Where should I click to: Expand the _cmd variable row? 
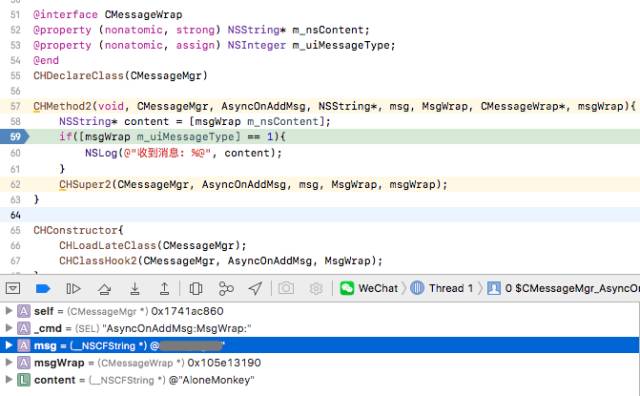pos(8,328)
